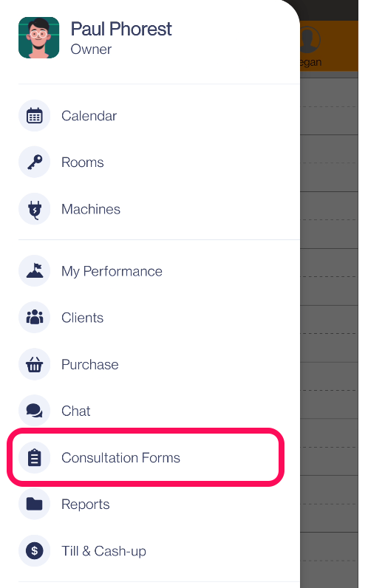Click the Consultation Forms clipboard icon
Viewport: 368px width, 588px height.
(x=34, y=457)
